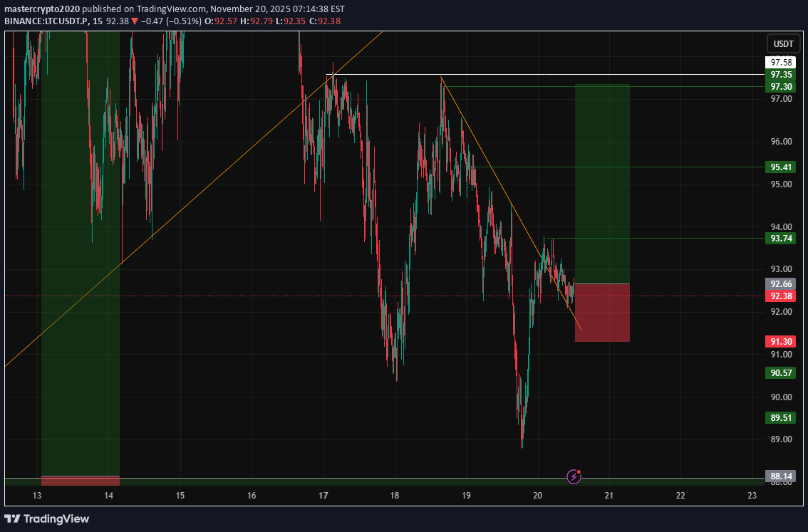
Task: Click the 88.14 support price label
Action: point(780,475)
